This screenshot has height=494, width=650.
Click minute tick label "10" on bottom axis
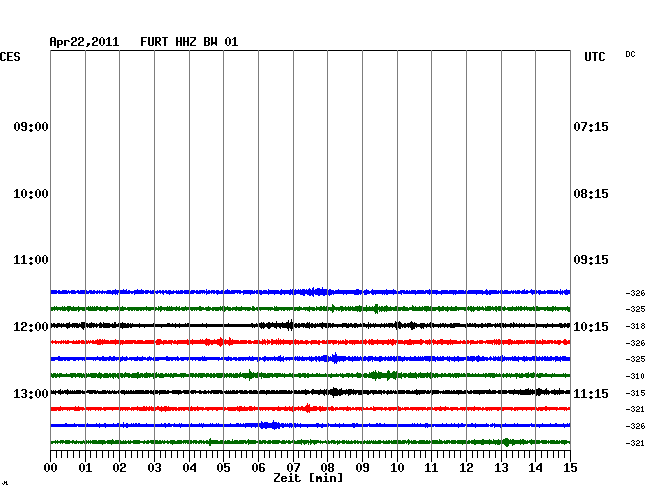[397, 468]
